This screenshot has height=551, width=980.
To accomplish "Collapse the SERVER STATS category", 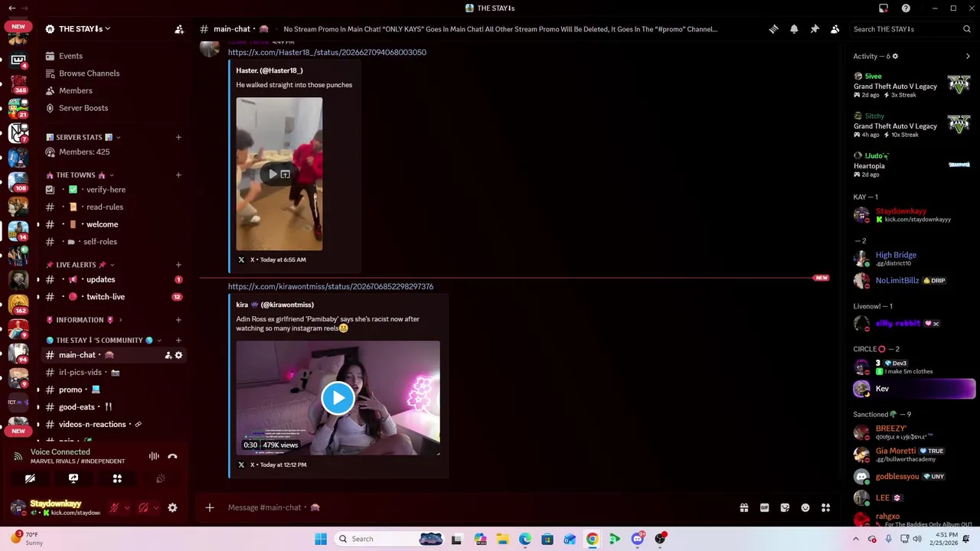I will (83, 137).
